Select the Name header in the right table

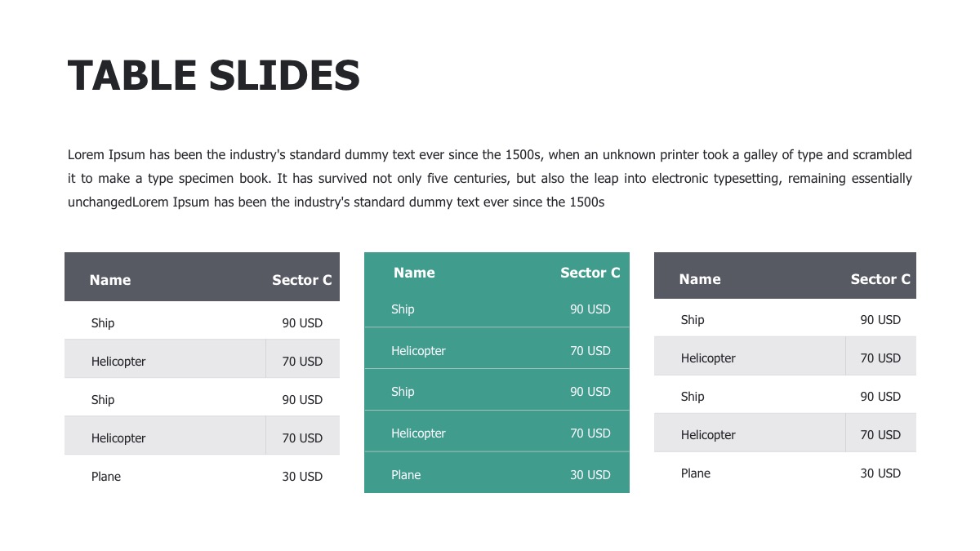click(x=700, y=279)
